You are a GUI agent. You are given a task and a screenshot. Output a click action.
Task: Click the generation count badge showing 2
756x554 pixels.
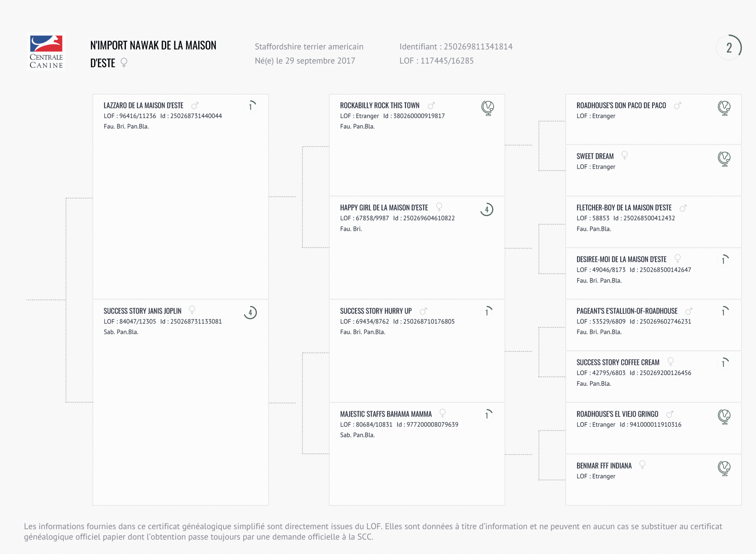pyautogui.click(x=729, y=48)
